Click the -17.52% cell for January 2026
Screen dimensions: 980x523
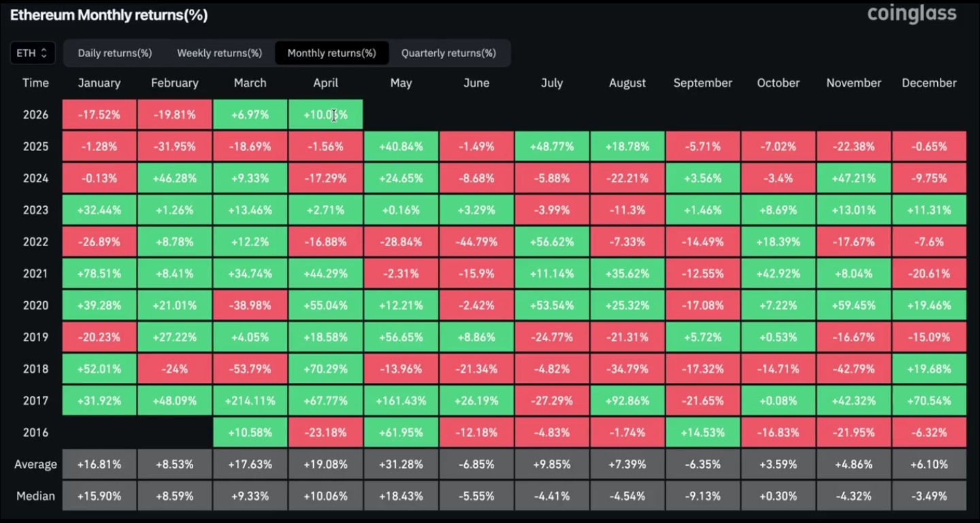pos(99,115)
